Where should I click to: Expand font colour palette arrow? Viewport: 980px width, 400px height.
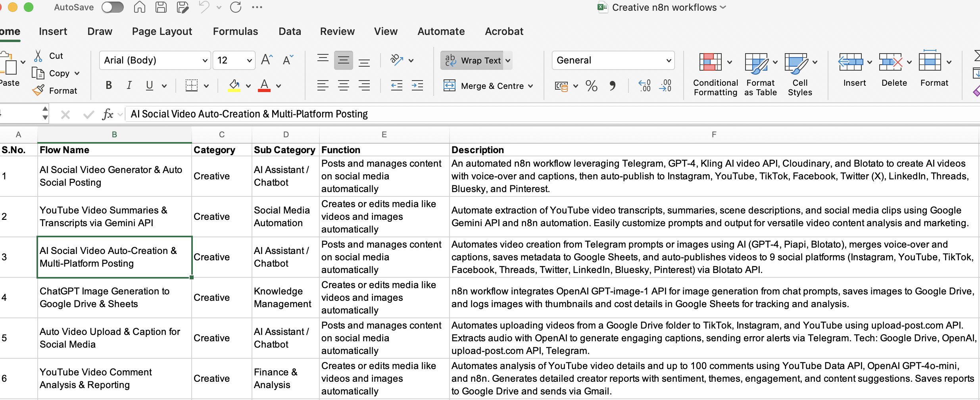click(279, 86)
